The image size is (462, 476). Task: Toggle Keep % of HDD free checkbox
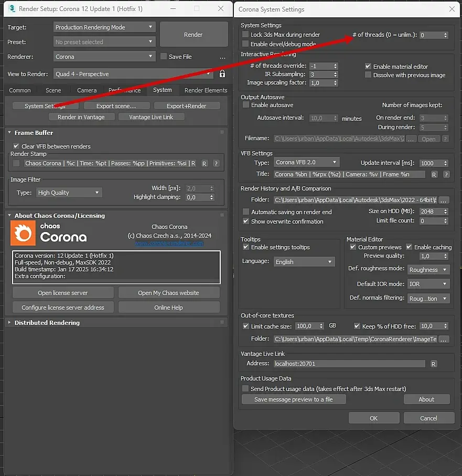coord(357,326)
